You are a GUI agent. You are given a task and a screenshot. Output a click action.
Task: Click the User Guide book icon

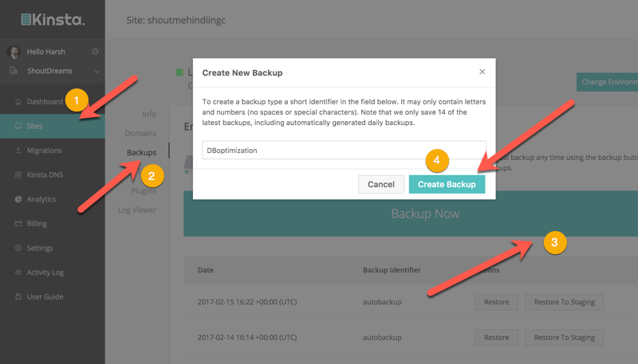coord(18,296)
